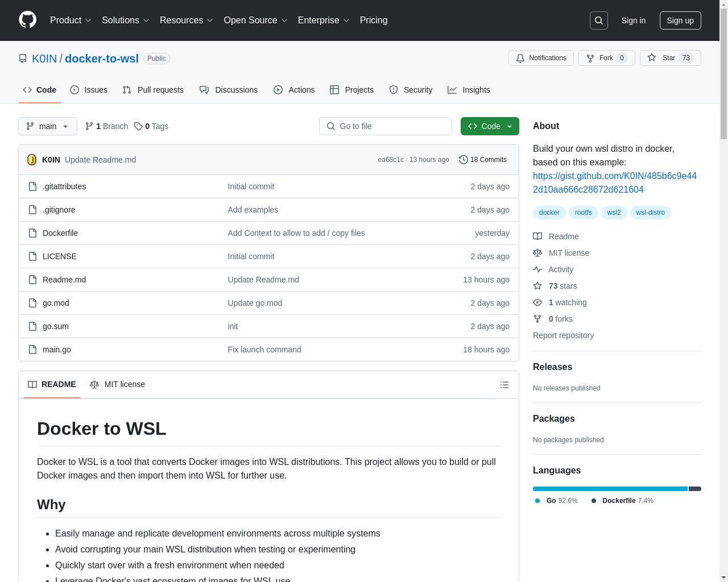Image resolution: width=728 pixels, height=582 pixels.
Task: Select the README tab
Action: point(52,384)
